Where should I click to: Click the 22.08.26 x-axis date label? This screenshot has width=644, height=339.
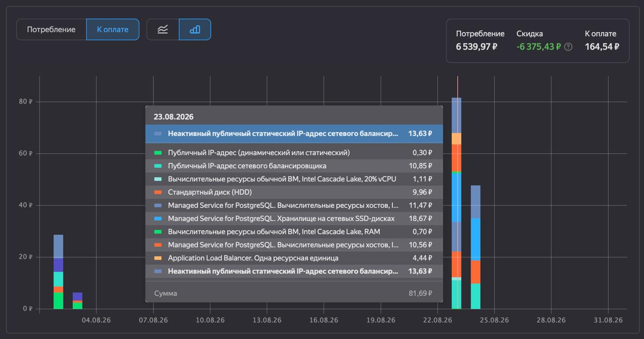tap(438, 320)
